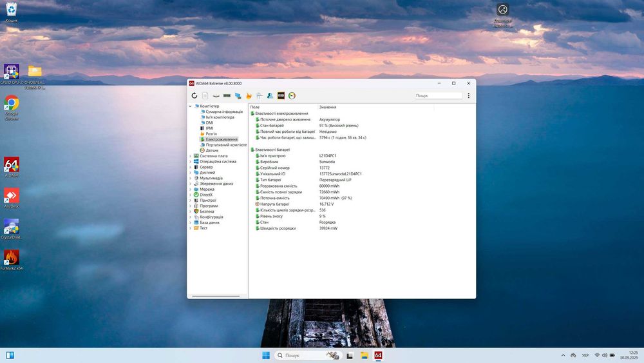Open the Кошик recycle bin desktop icon
Image resolution: width=644 pixels, height=363 pixels.
tap(12, 12)
